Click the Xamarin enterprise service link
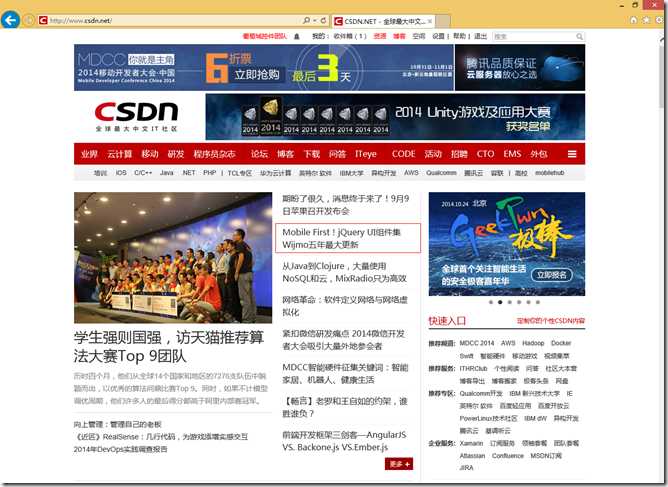Screen dimensions: 668x487 click(x=471, y=443)
